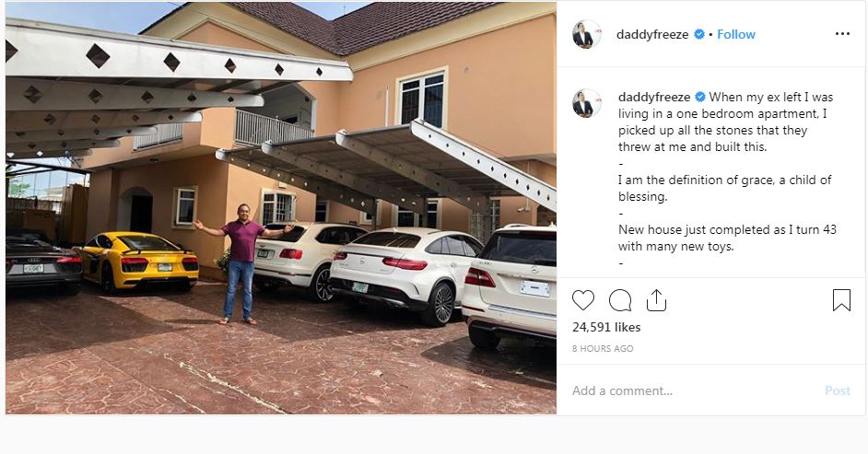Save the post with the bookmark icon
868x454 pixels.
click(x=841, y=300)
